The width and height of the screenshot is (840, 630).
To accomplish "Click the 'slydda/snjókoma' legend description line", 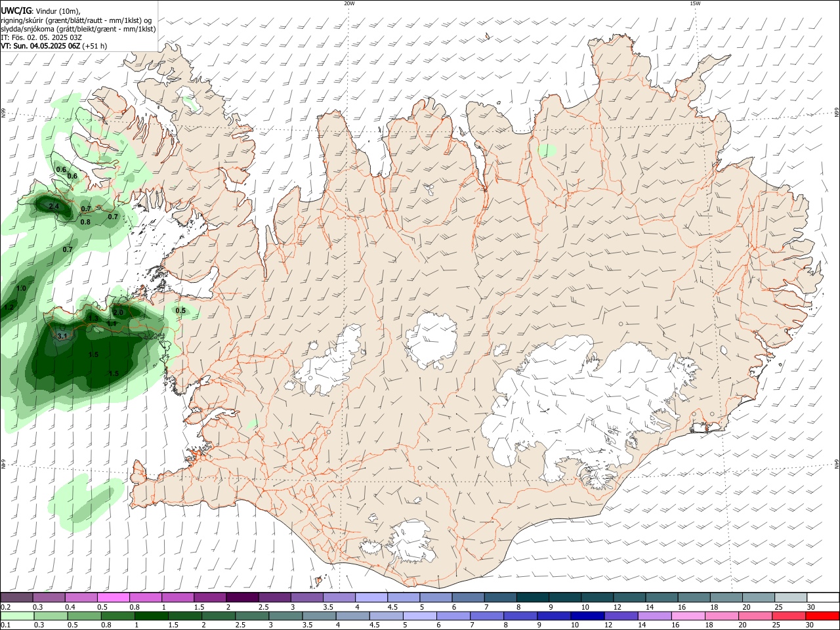I will pyautogui.click(x=78, y=29).
